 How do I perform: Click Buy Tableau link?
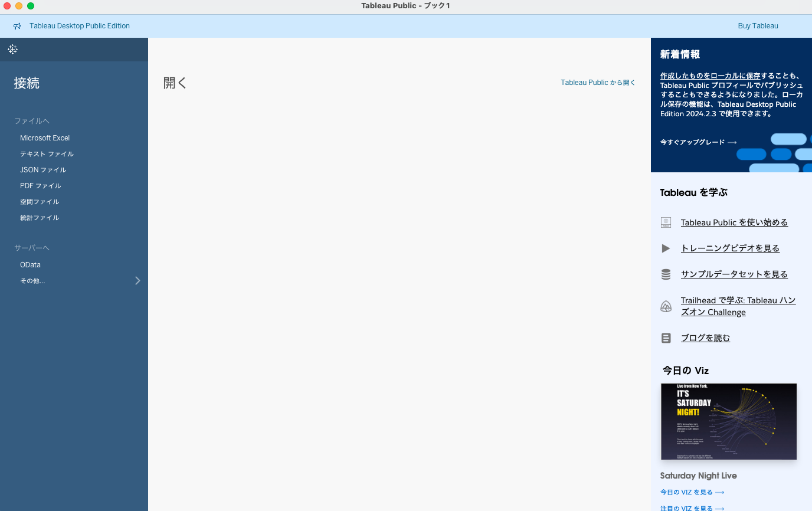(758, 26)
